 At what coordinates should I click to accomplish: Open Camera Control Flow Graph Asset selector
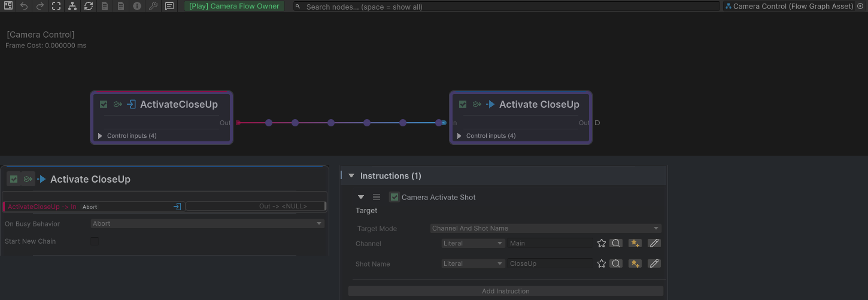(789, 6)
